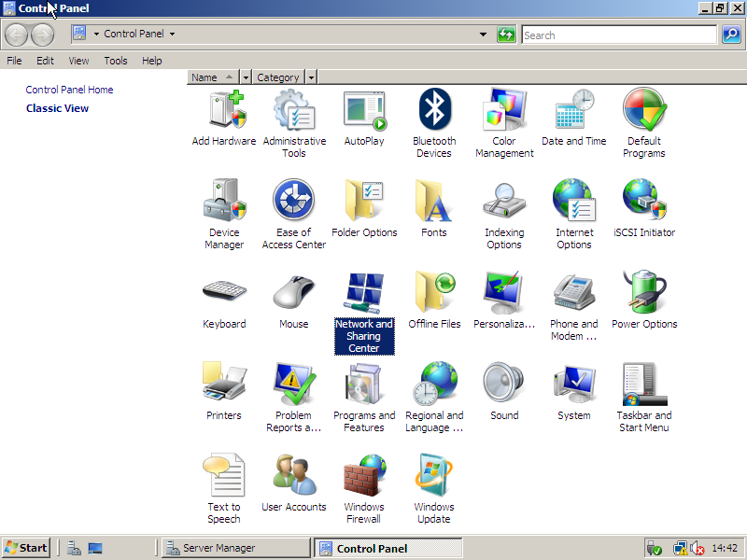
Task: Open Bluetooth Devices applet
Action: pyautogui.click(x=434, y=111)
